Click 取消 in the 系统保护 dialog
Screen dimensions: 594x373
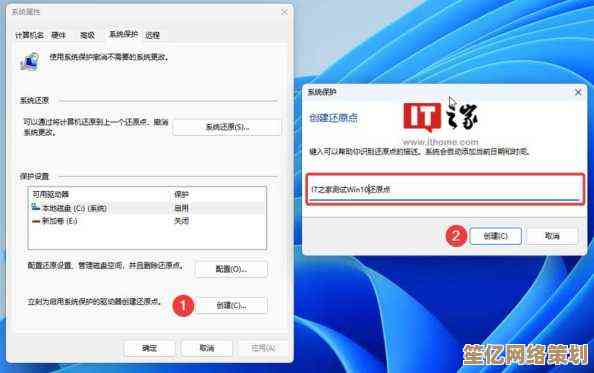click(552, 236)
